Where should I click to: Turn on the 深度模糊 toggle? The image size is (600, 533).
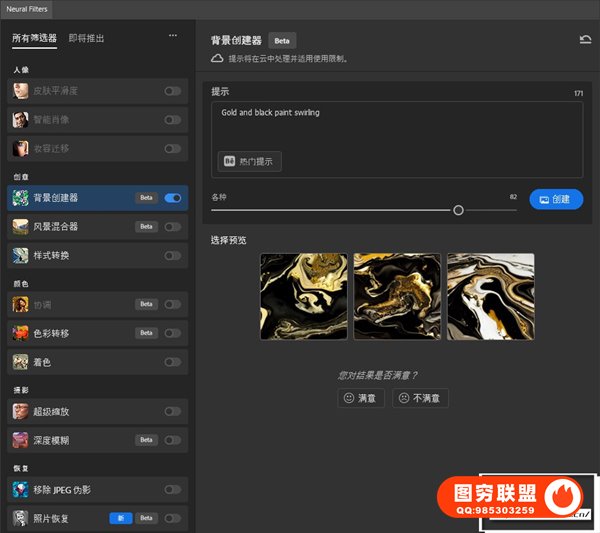(x=173, y=440)
